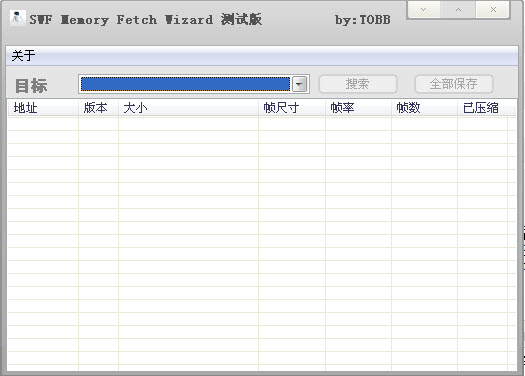Sort by the 地址 column header

coord(43,108)
